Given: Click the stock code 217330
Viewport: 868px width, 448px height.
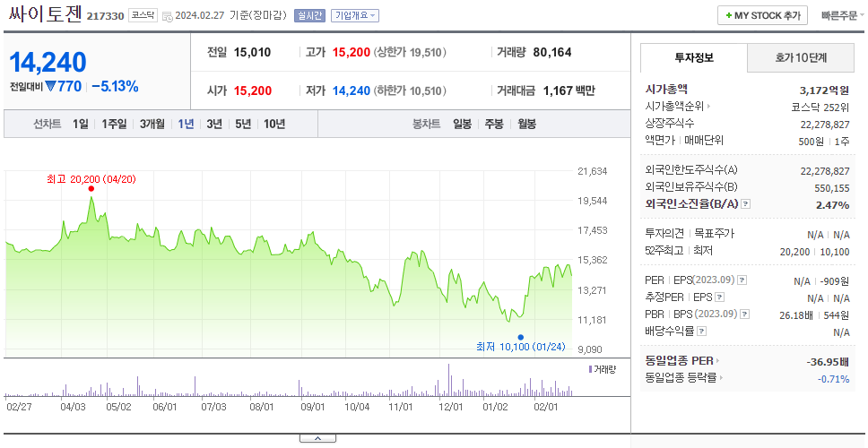Looking at the screenshot, I should [105, 16].
